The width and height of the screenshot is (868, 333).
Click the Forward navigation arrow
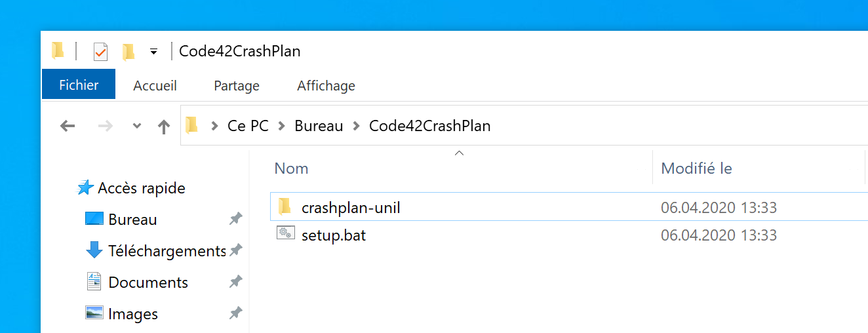pyautogui.click(x=105, y=126)
